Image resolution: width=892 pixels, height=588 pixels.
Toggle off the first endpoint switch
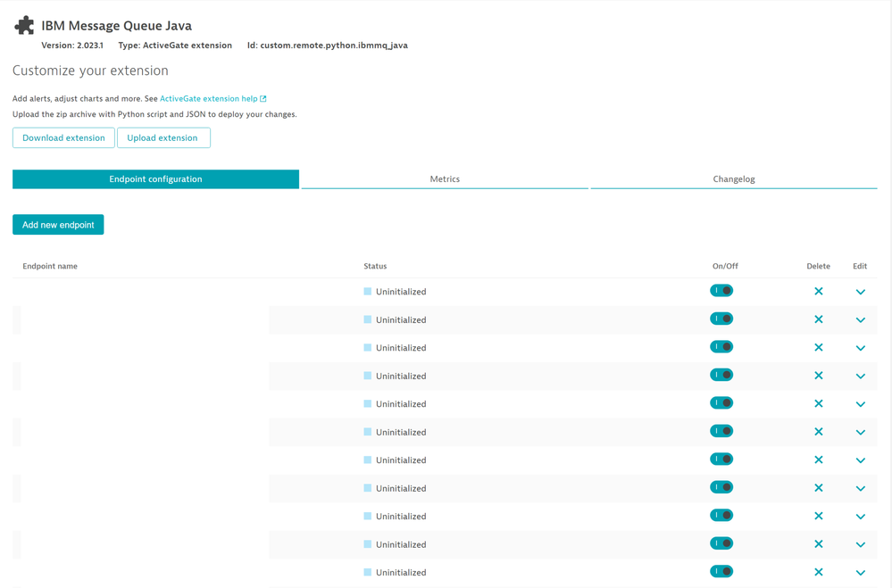(721, 291)
